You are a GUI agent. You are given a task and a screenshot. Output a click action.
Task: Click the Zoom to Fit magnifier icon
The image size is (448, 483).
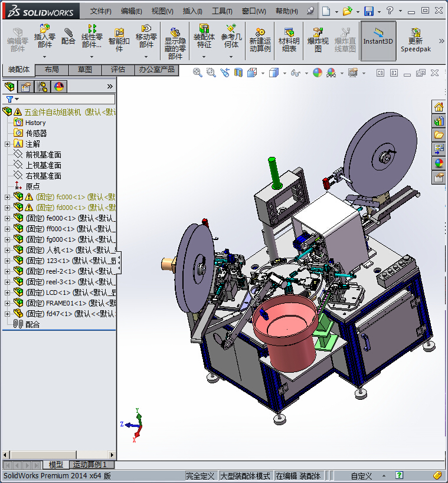coord(197,73)
